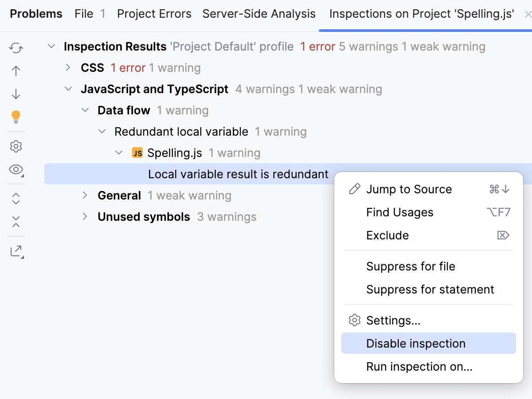532x399 pixels.
Task: Expand all nodes with the expand-all icon
Action: (16, 199)
